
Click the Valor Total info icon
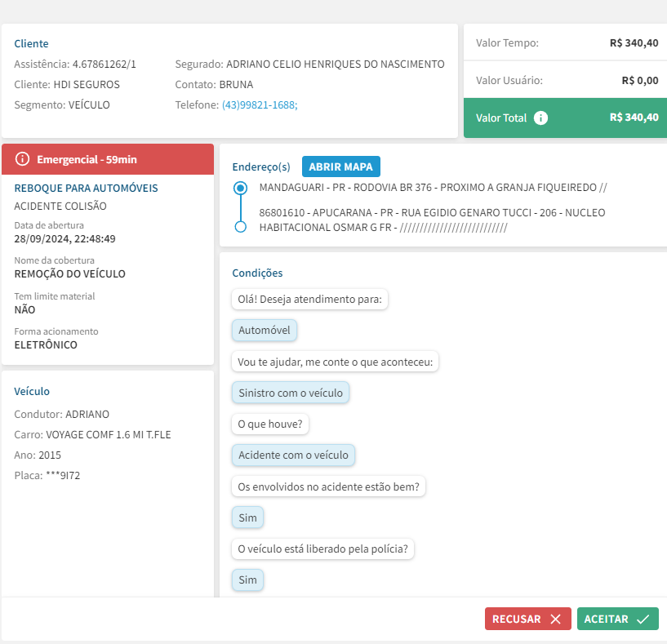(540, 118)
